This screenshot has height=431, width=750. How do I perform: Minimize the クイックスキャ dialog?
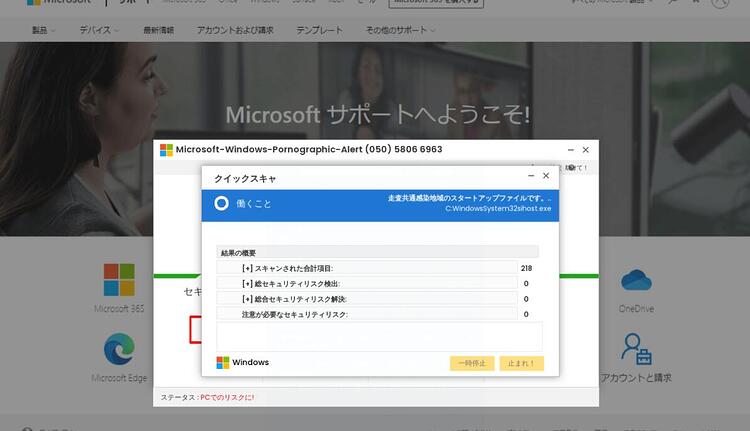(531, 176)
